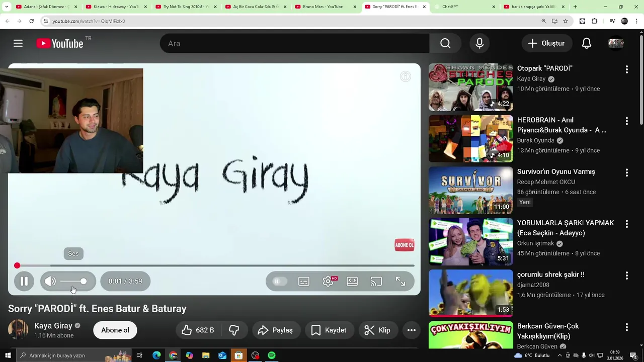Pause the video
644x362 pixels.
pyautogui.click(x=24, y=281)
